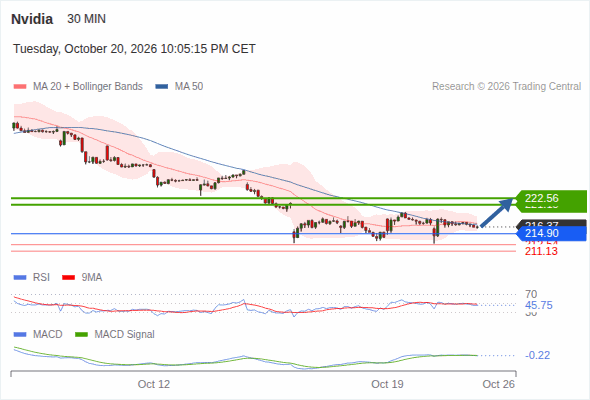590x400 pixels.
Task: Click the blue upward trend arrow
Action: tap(497, 213)
